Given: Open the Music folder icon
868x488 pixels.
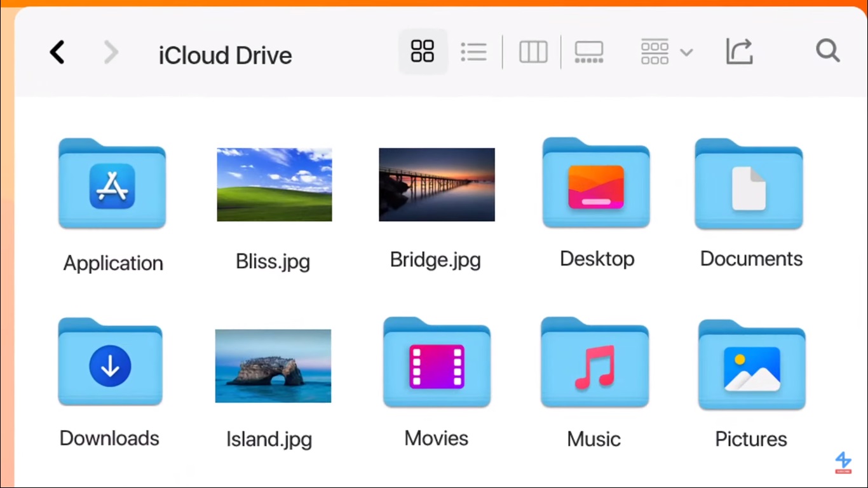Looking at the screenshot, I should [595, 363].
